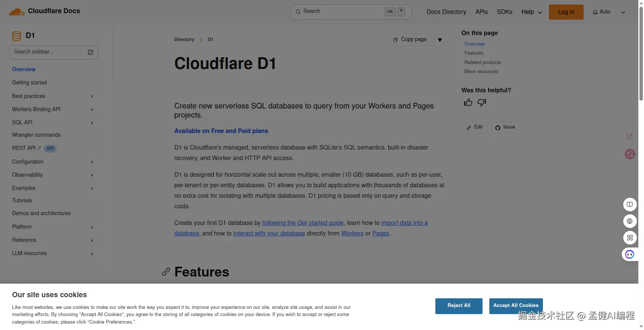
Task: Click the floating book icon button
Action: pos(630,205)
